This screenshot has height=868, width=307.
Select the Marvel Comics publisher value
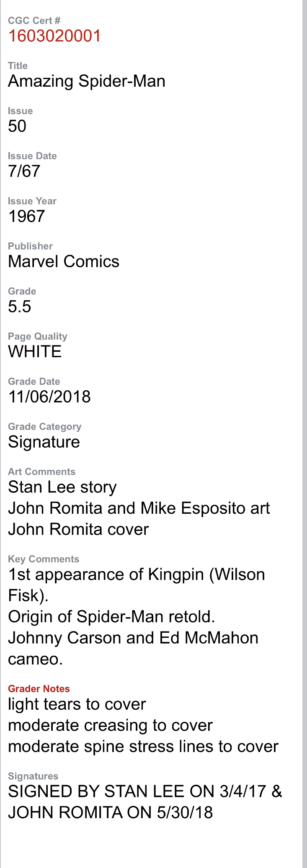(x=64, y=262)
